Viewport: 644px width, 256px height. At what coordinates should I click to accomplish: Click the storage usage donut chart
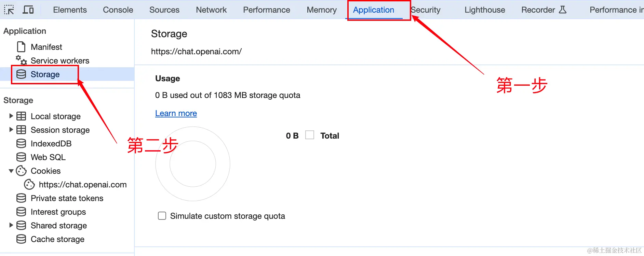click(193, 164)
